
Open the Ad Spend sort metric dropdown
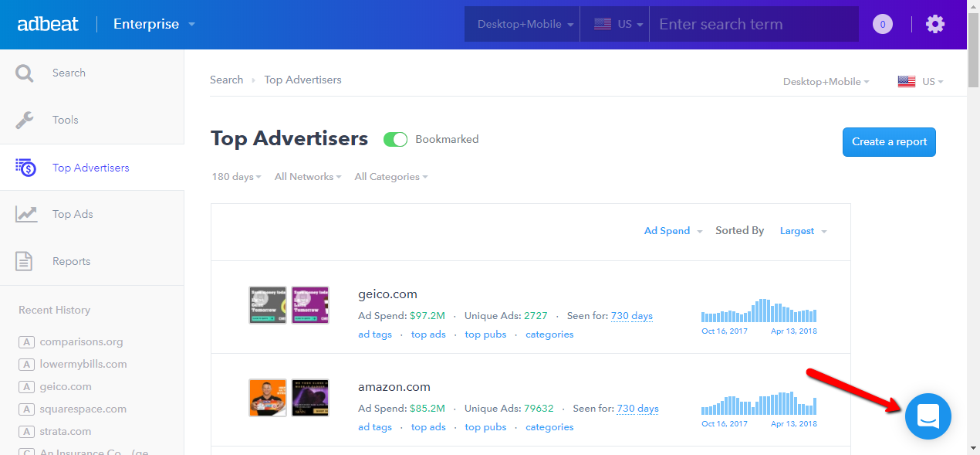pyautogui.click(x=674, y=231)
